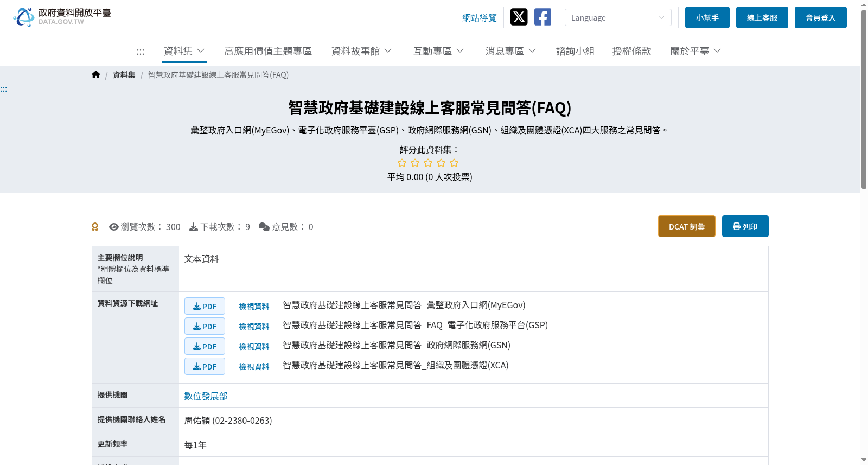
Task: Click 檢視資料 for the XCA row
Action: 254,367
